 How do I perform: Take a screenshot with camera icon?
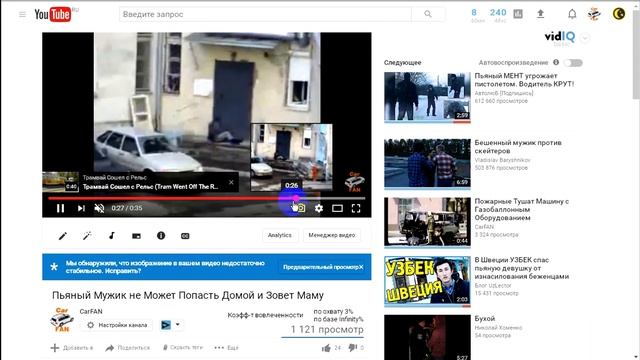pyautogui.click(x=300, y=208)
